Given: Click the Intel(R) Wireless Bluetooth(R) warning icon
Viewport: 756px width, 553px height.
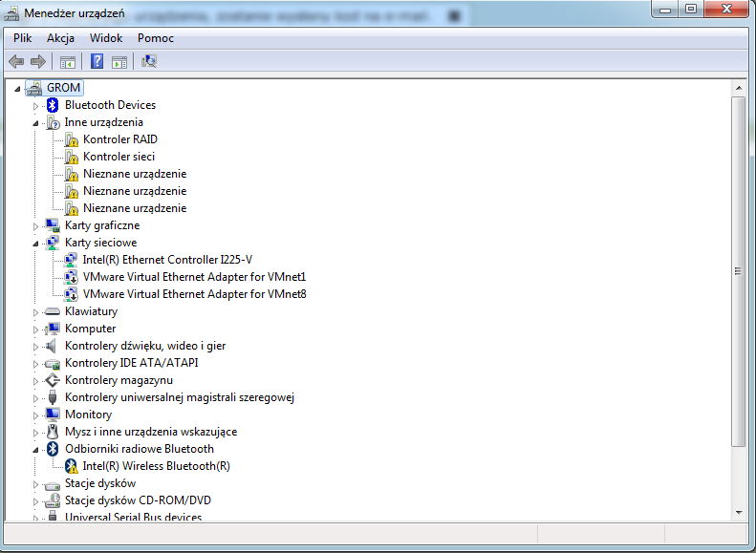Looking at the screenshot, I should 72,466.
